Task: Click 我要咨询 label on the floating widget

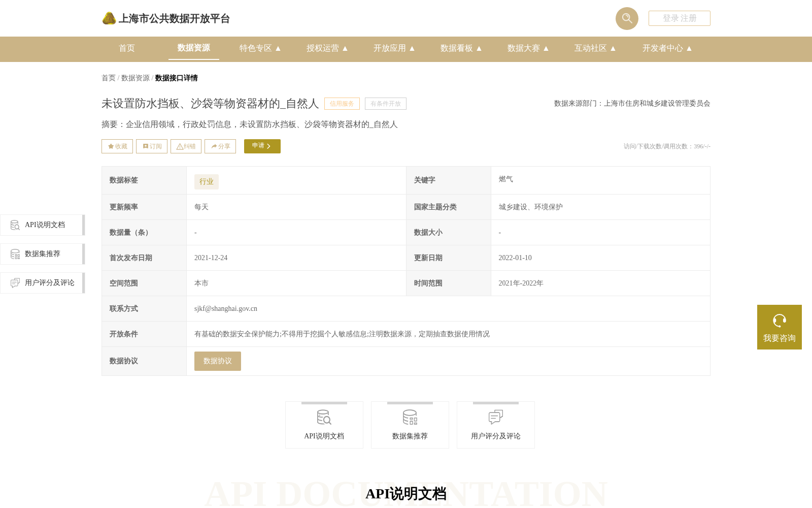Action: 780,338
